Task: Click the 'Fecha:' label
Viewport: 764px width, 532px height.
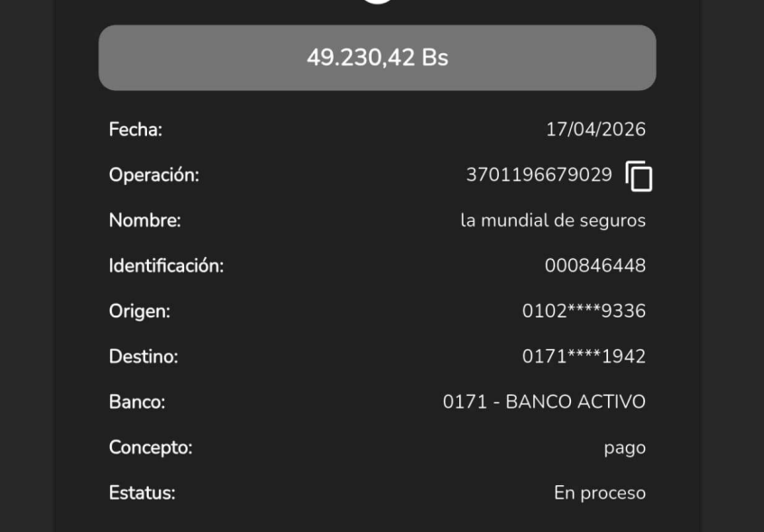Action: tap(135, 130)
